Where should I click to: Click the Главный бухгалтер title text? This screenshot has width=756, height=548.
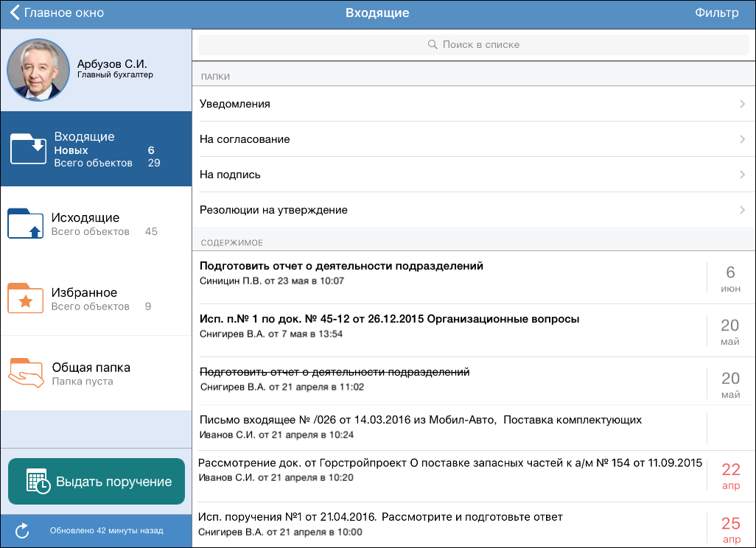pos(115,74)
